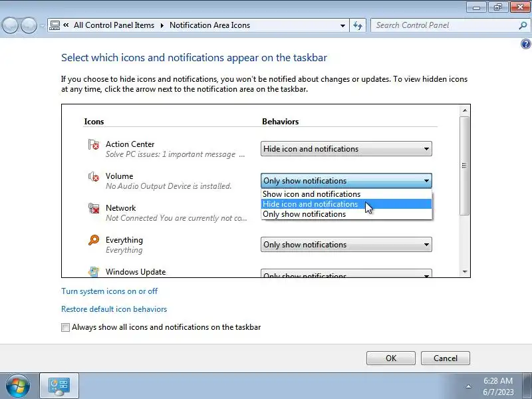Viewport: 532px width, 399px height.
Task: Choose Hide icon and notifications option in list
Action: pyautogui.click(x=346, y=204)
